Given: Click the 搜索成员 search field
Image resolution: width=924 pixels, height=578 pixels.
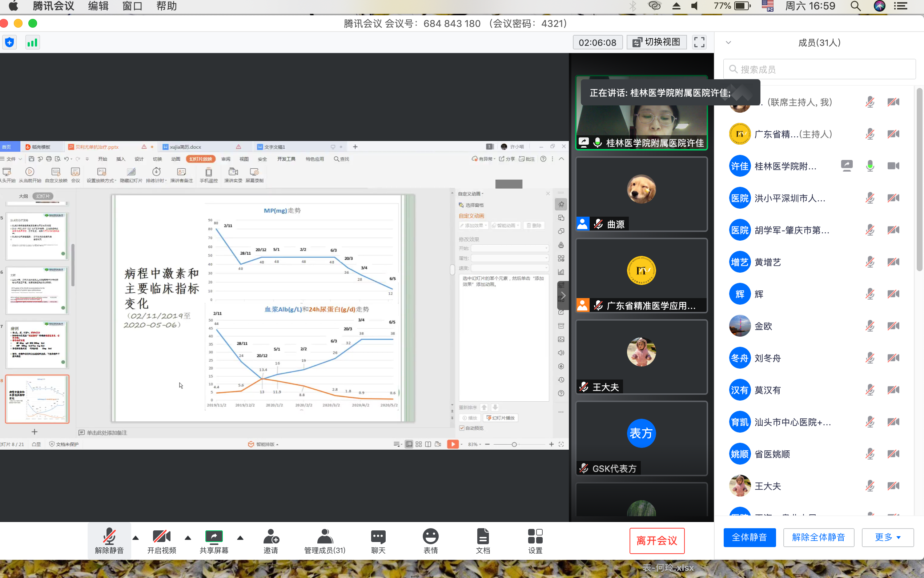Looking at the screenshot, I should (x=819, y=69).
